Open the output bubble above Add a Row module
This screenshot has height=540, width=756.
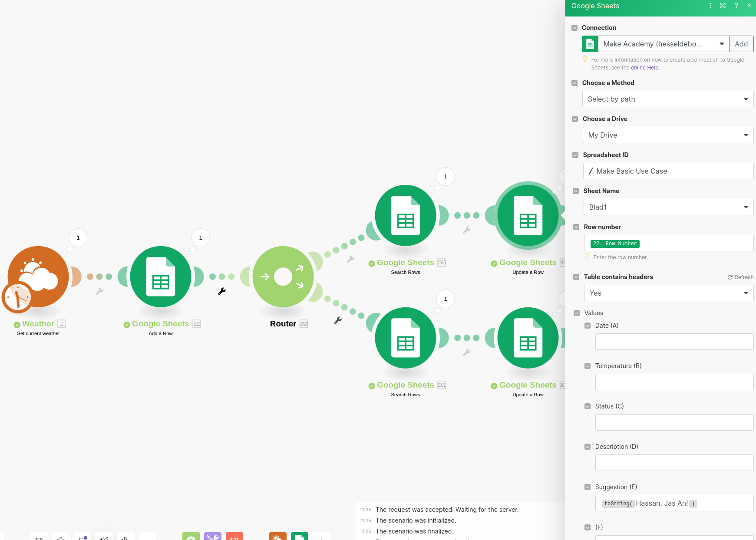201,238
